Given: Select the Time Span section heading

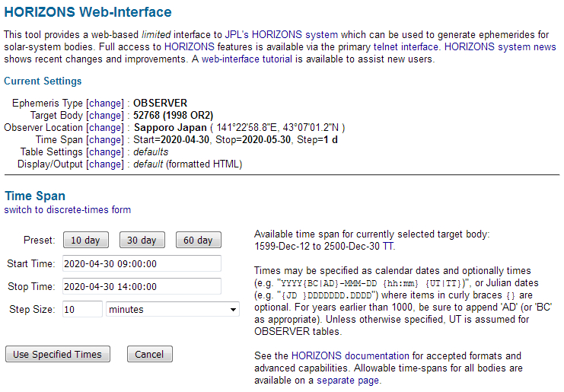Looking at the screenshot, I should click(35, 196).
